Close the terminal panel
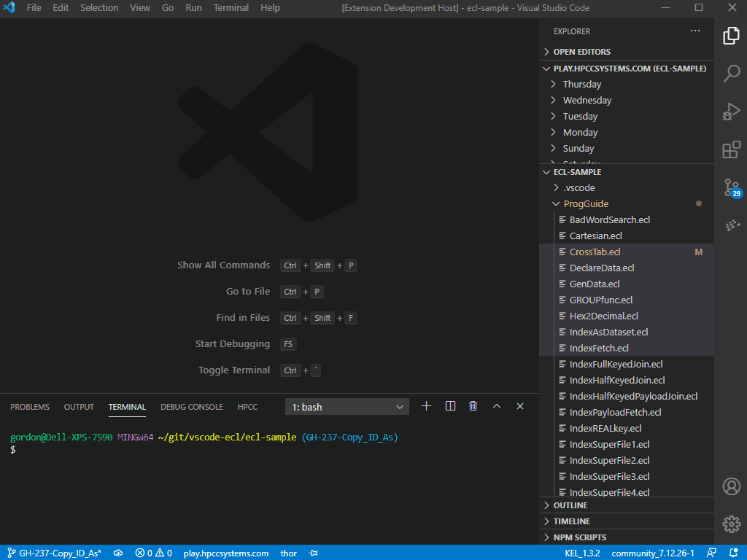The height and width of the screenshot is (560, 747). click(520, 406)
